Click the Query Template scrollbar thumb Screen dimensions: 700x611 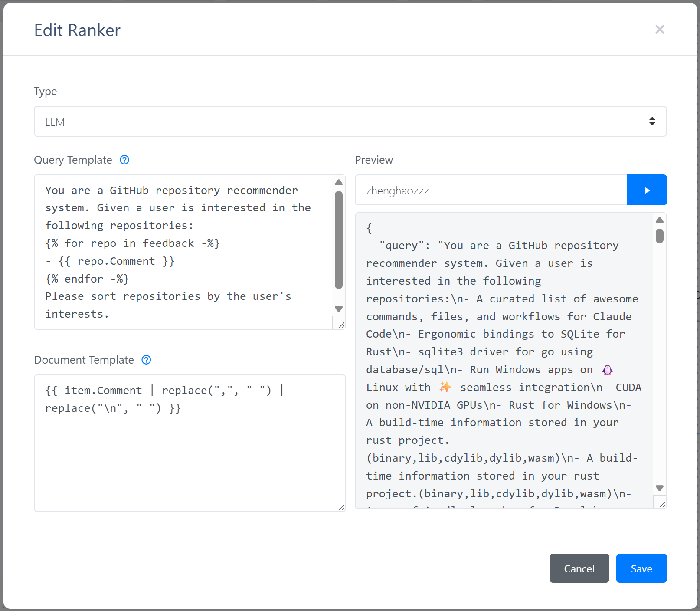point(339,240)
